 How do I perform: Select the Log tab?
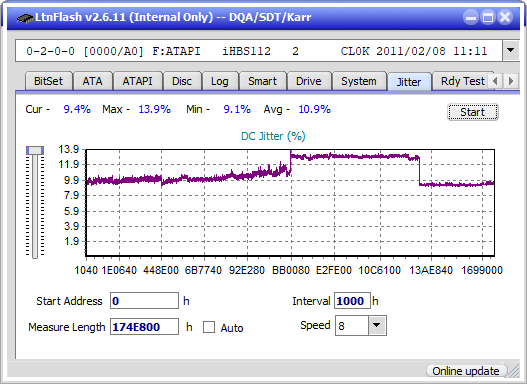tap(220, 81)
